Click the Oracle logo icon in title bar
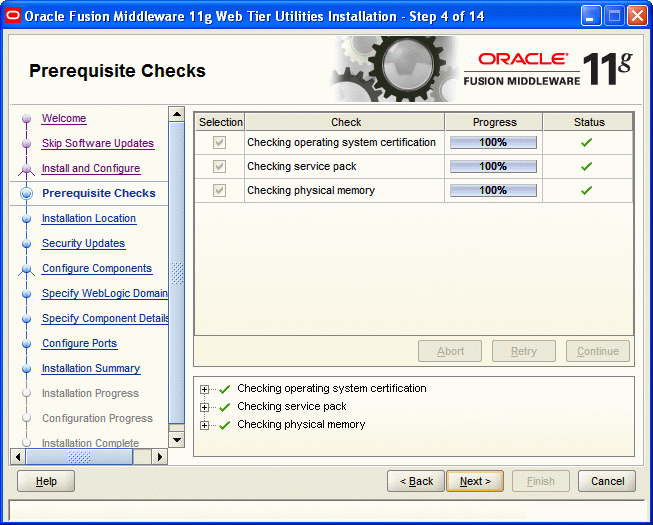The height and width of the screenshot is (525, 653). pos(13,16)
